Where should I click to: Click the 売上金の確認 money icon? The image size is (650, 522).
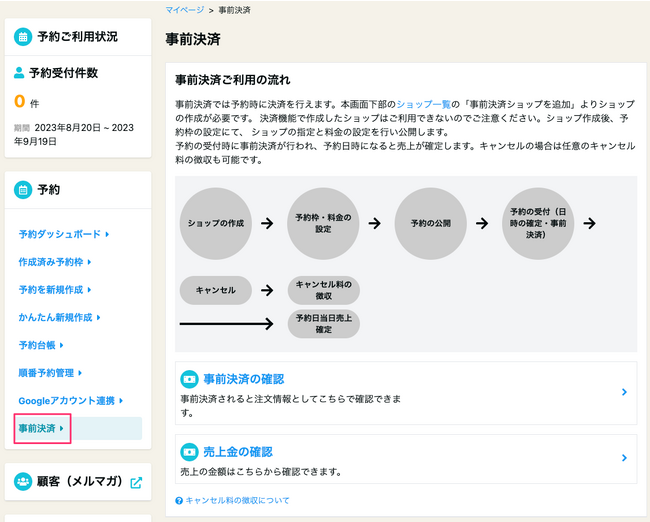coord(189,452)
